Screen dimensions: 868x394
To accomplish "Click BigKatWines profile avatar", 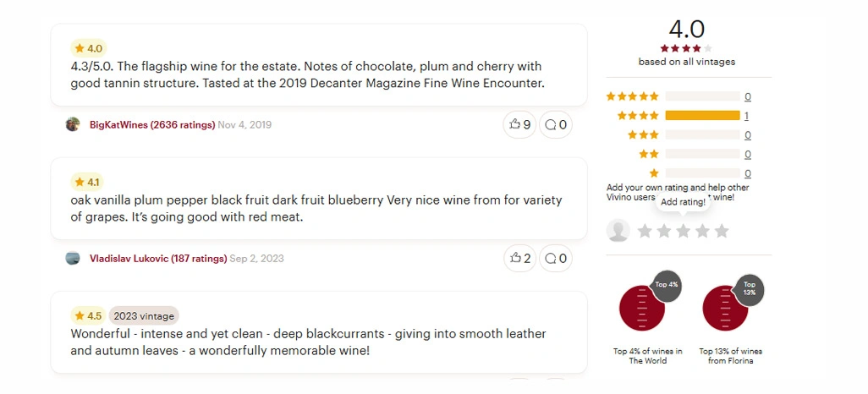I will (73, 124).
